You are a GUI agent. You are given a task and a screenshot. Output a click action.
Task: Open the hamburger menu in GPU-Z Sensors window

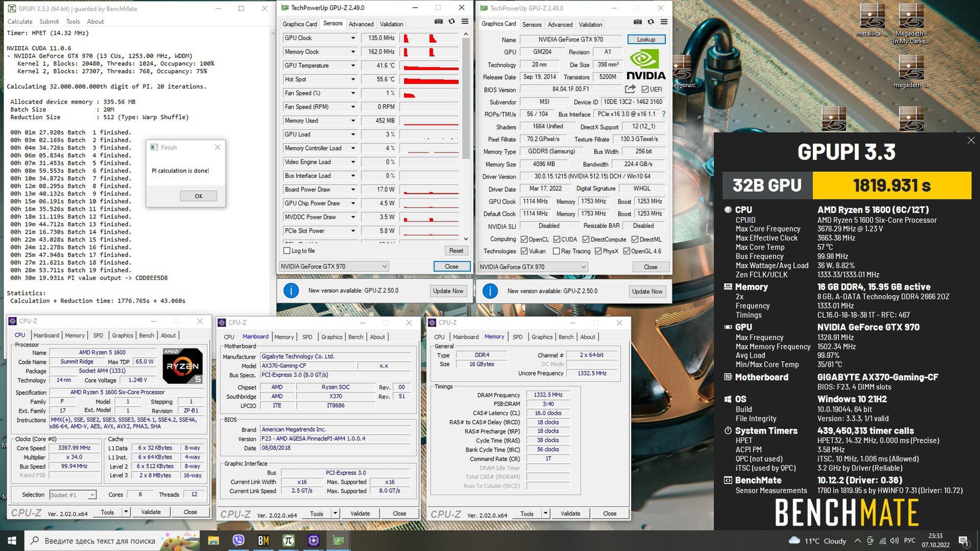coord(465,21)
